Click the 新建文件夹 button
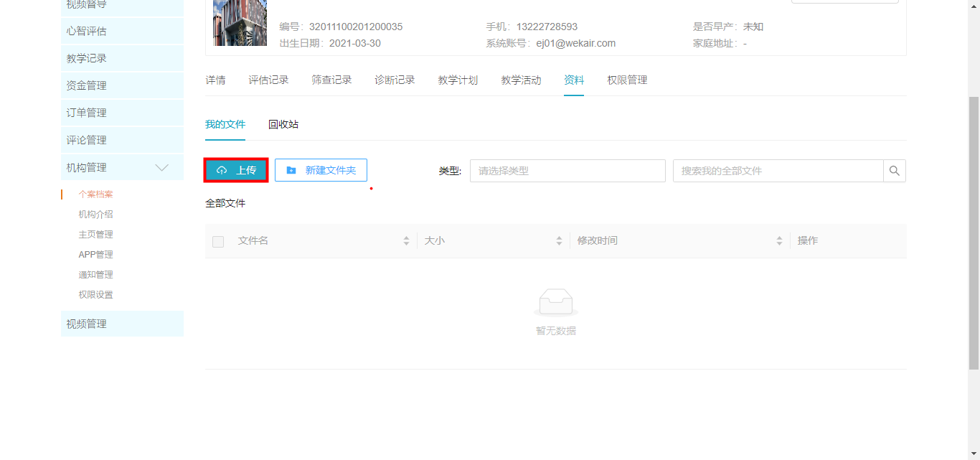980x460 pixels. pyautogui.click(x=321, y=170)
